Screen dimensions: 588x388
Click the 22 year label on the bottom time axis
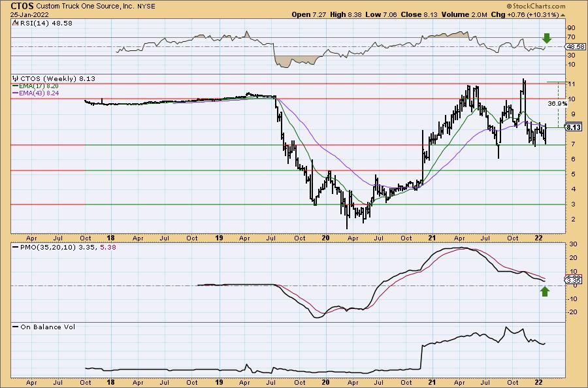(x=538, y=382)
